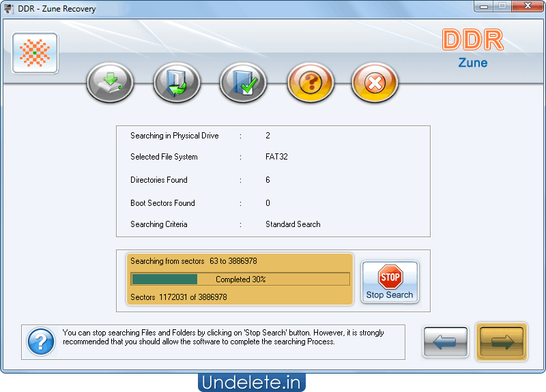This screenshot has width=546, height=392.
Task: Click the Directories Found value 6
Action: click(268, 180)
